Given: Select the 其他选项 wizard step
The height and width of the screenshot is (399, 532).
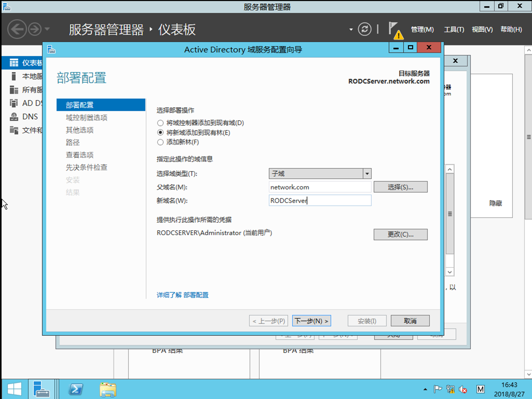Looking at the screenshot, I should pyautogui.click(x=80, y=130).
